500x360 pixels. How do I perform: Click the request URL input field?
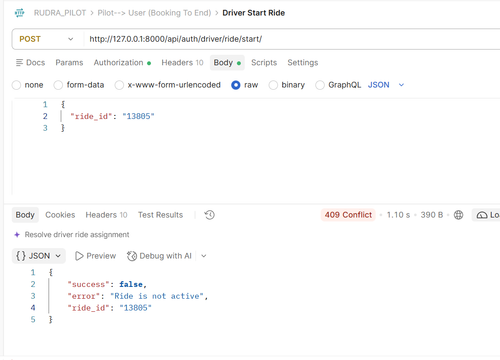tap(293, 39)
